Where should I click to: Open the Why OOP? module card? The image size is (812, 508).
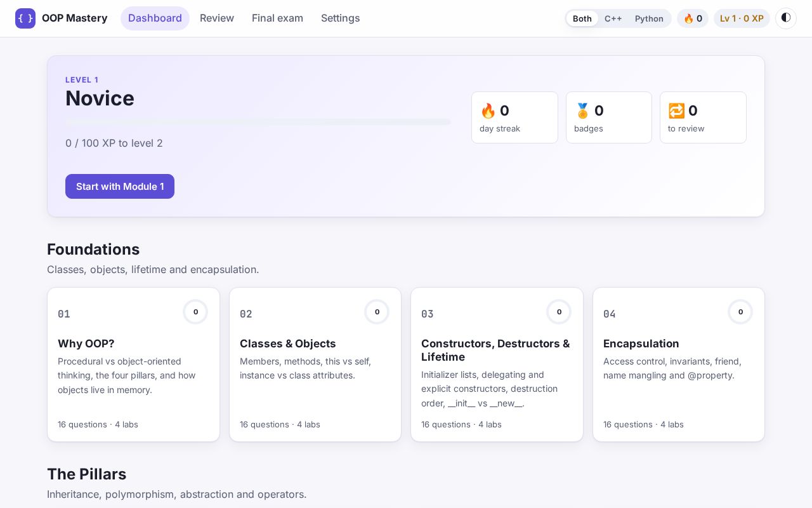click(x=133, y=364)
